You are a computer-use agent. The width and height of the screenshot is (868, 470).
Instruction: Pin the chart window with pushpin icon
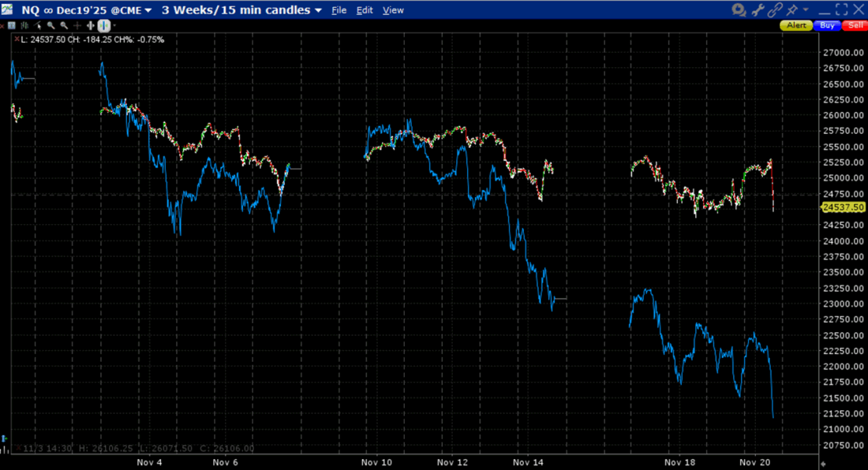click(792, 10)
